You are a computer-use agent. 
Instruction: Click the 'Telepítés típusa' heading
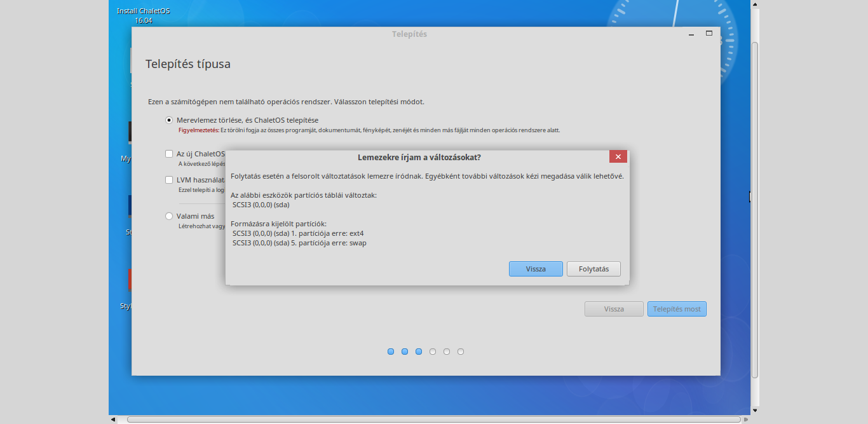(188, 64)
